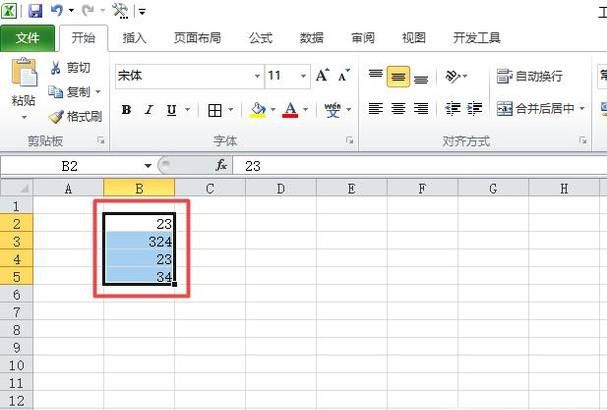
Task: Select cell containing 324
Action: coord(139,242)
